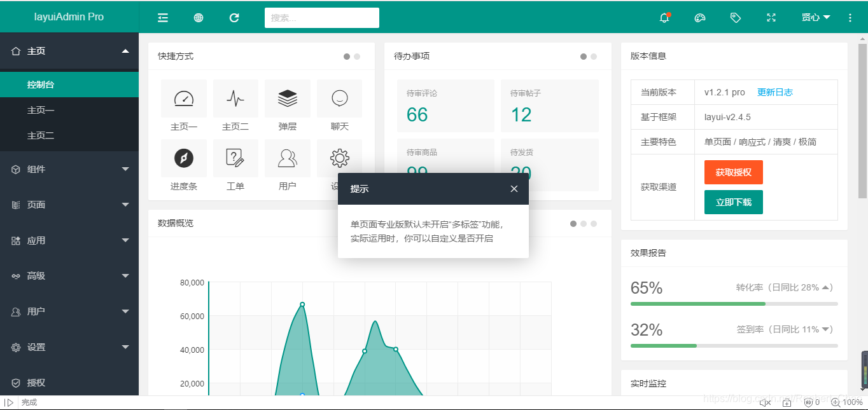Screen dimensions: 868x410
Task: Close the 提示 dialog
Action: pyautogui.click(x=514, y=189)
